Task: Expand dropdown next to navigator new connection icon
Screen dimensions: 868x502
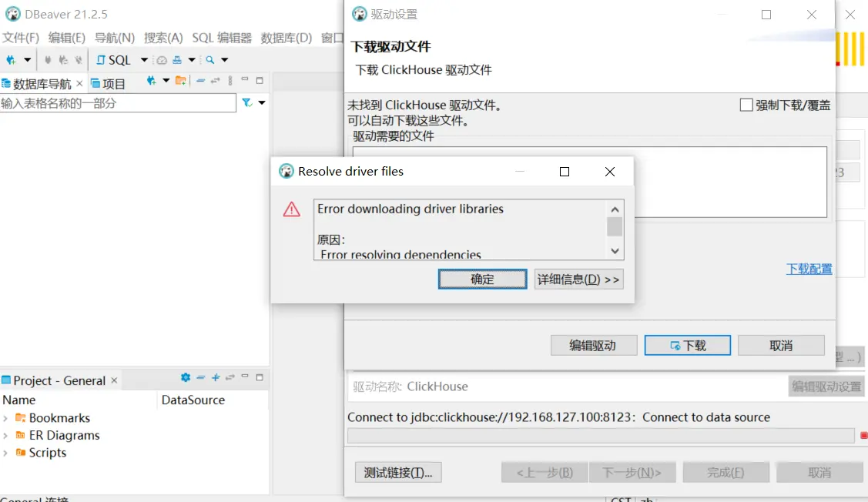Action: (166, 81)
